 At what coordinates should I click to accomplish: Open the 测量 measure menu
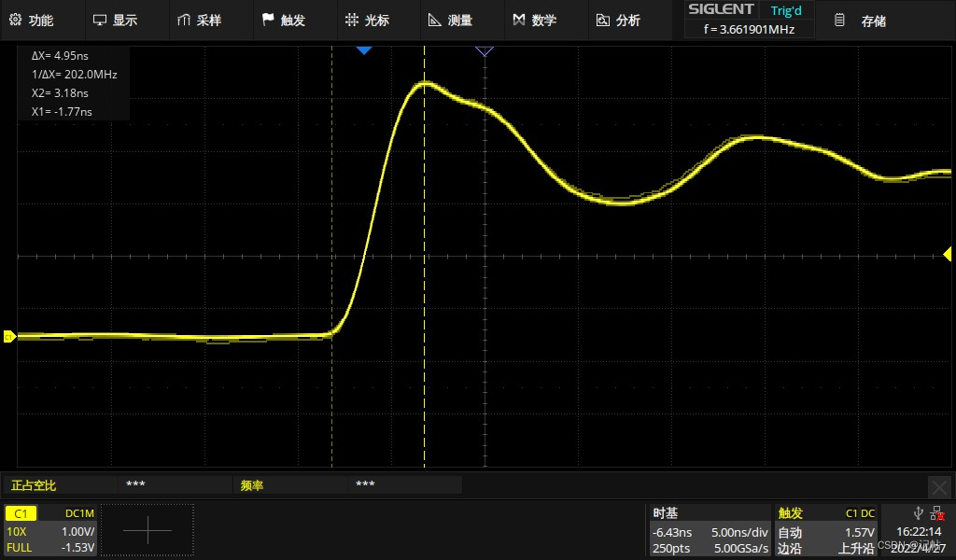pyautogui.click(x=451, y=21)
